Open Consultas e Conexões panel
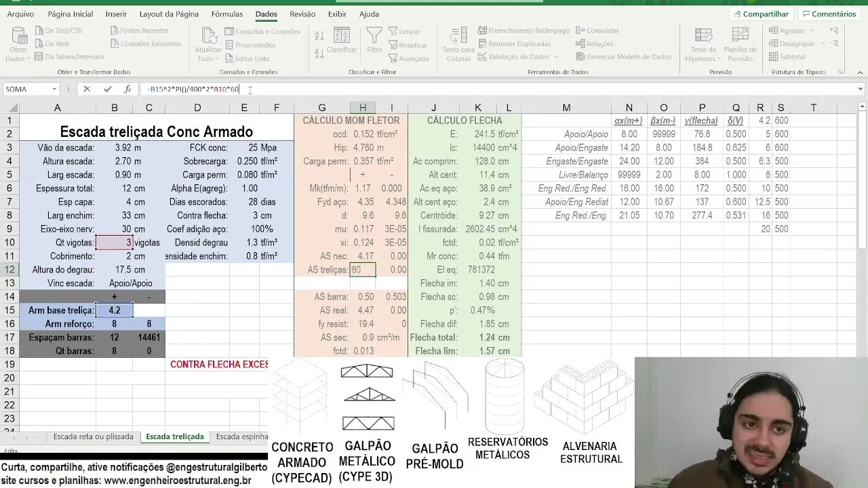Screen dimensions: 868x488 tap(262, 31)
